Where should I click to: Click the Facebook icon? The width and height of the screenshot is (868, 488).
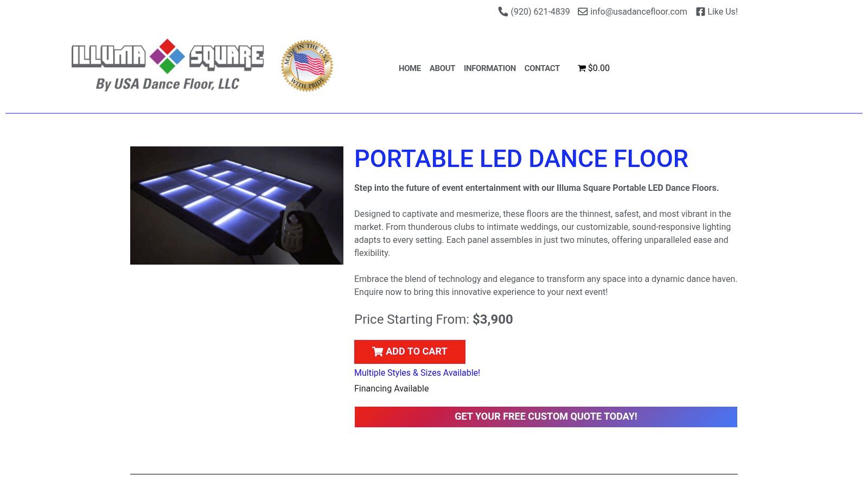pos(700,11)
